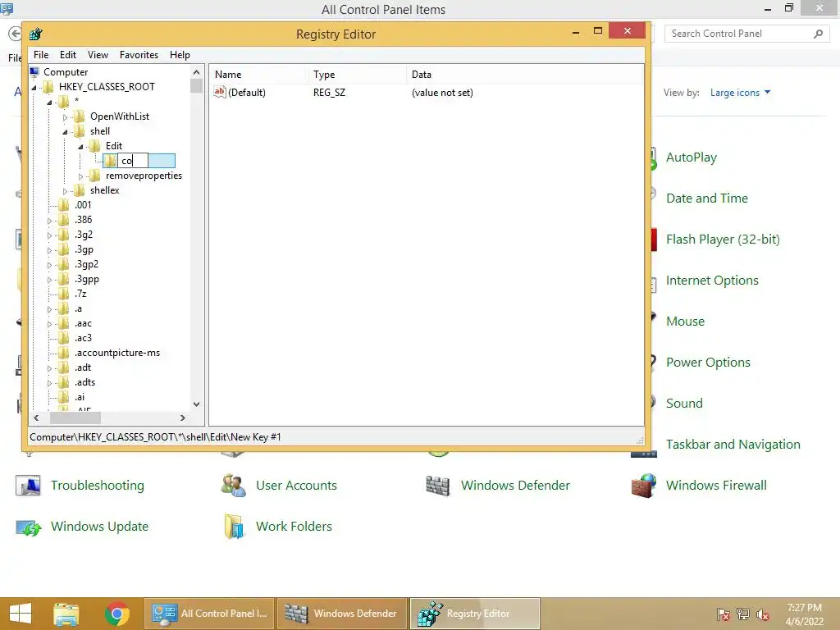Select the .accountpicture-ms key

point(117,353)
